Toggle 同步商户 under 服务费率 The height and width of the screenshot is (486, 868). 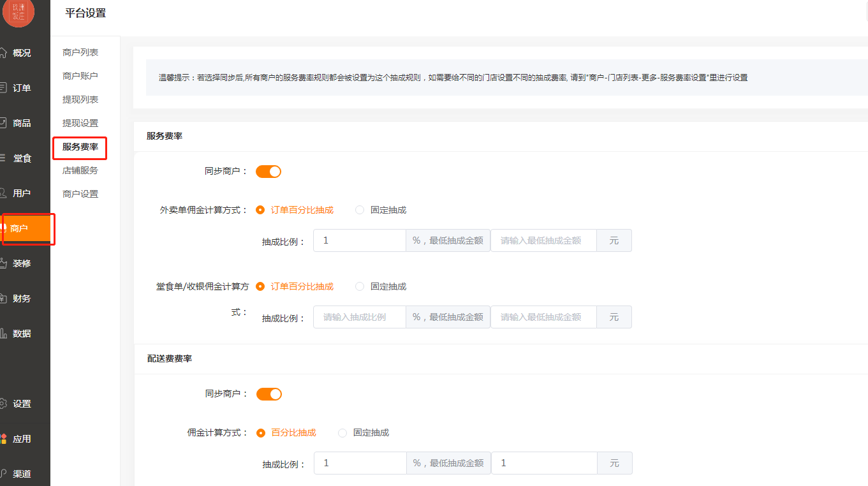(x=268, y=172)
